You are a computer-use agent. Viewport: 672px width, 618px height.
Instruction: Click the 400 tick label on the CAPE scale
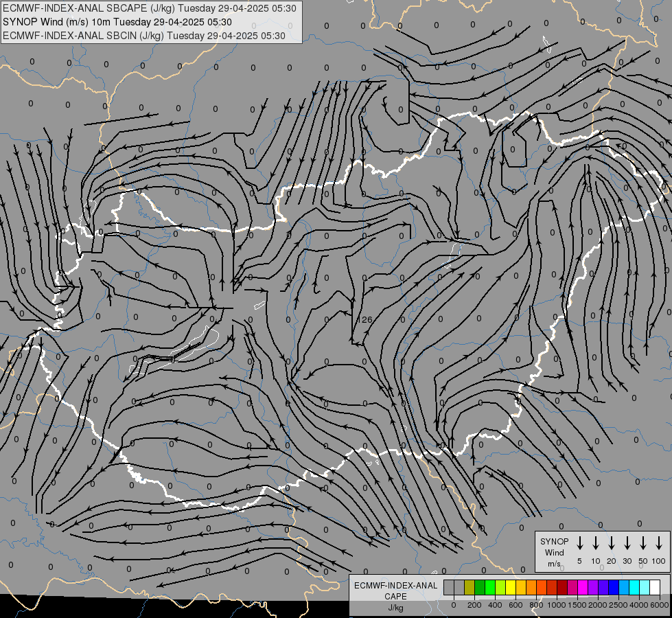click(495, 605)
